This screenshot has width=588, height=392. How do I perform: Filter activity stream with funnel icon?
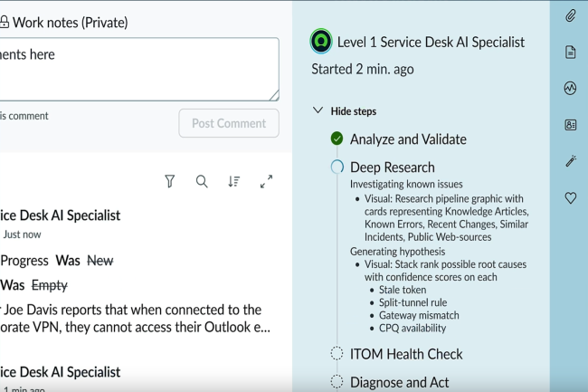169,182
